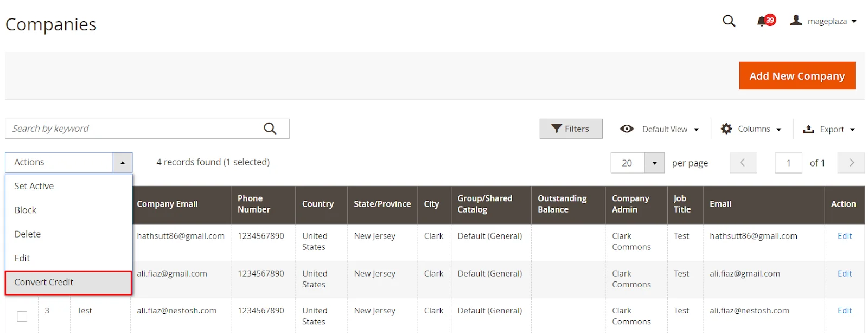
Task: Open the notifications bell icon
Action: pos(762,21)
